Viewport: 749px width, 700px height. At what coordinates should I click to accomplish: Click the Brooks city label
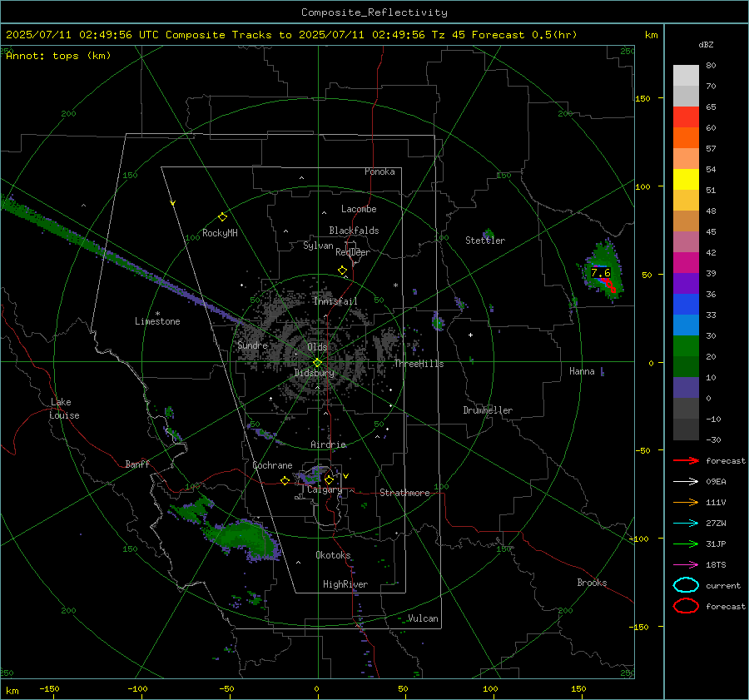click(x=592, y=583)
